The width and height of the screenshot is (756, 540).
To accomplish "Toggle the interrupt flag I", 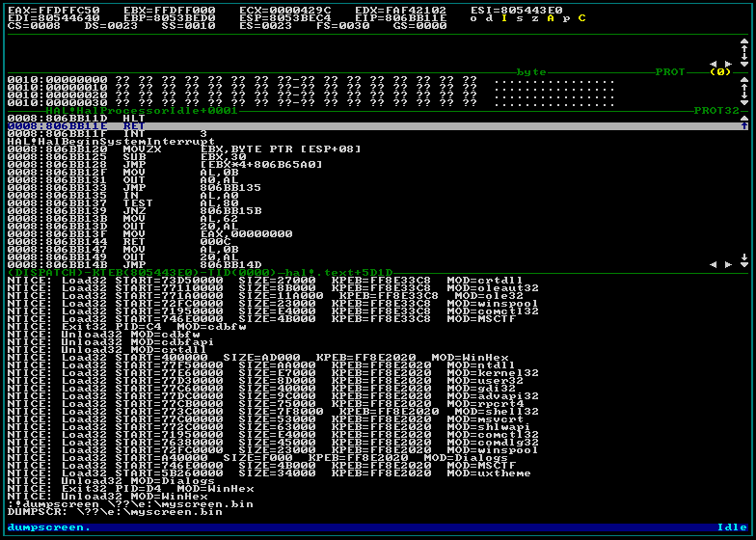I will click(x=503, y=17).
